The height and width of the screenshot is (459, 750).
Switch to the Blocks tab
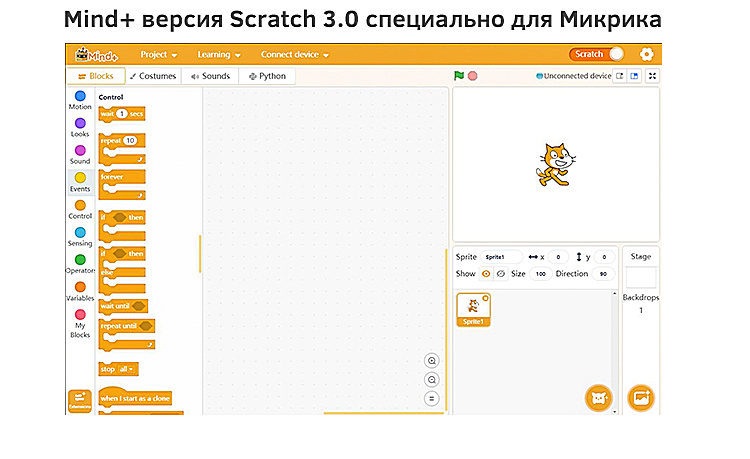coord(96,76)
